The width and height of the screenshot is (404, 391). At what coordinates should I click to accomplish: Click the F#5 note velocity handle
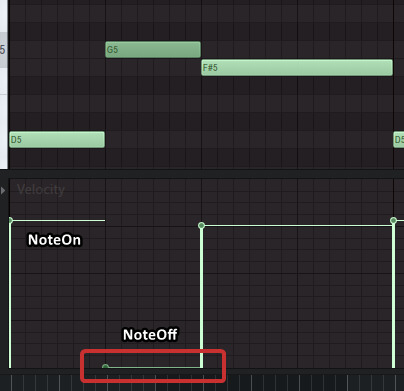point(201,226)
